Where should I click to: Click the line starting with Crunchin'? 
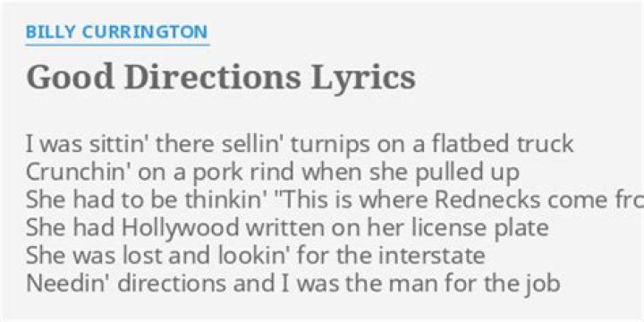point(272,173)
